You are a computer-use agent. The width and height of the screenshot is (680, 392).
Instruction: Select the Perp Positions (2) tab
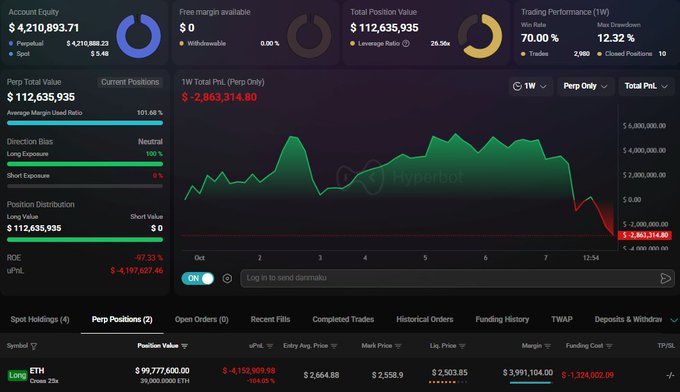pos(122,320)
